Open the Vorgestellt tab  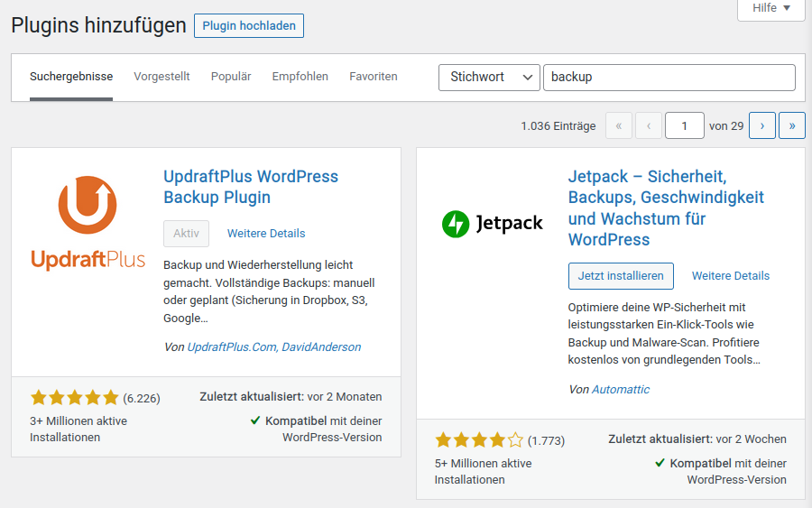point(161,77)
